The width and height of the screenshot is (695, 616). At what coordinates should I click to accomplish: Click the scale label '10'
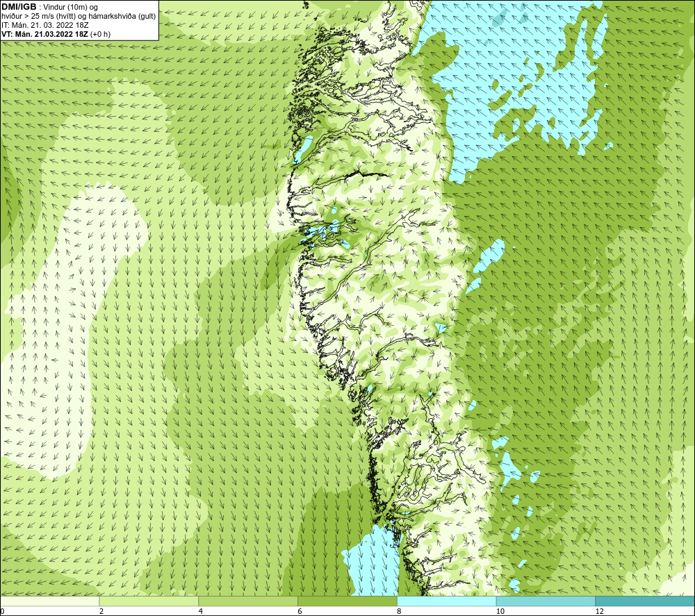500,612
